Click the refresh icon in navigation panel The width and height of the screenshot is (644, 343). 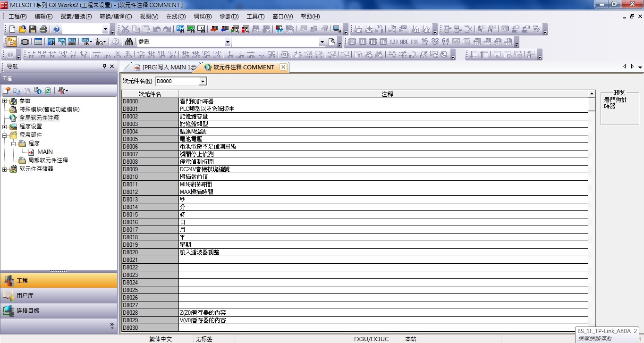[48, 91]
